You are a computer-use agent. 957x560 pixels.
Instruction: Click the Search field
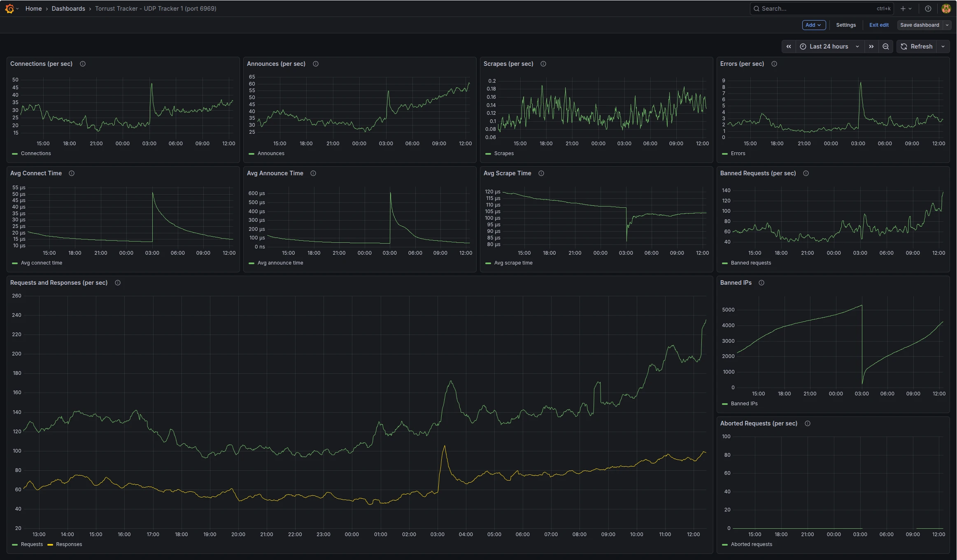819,8
